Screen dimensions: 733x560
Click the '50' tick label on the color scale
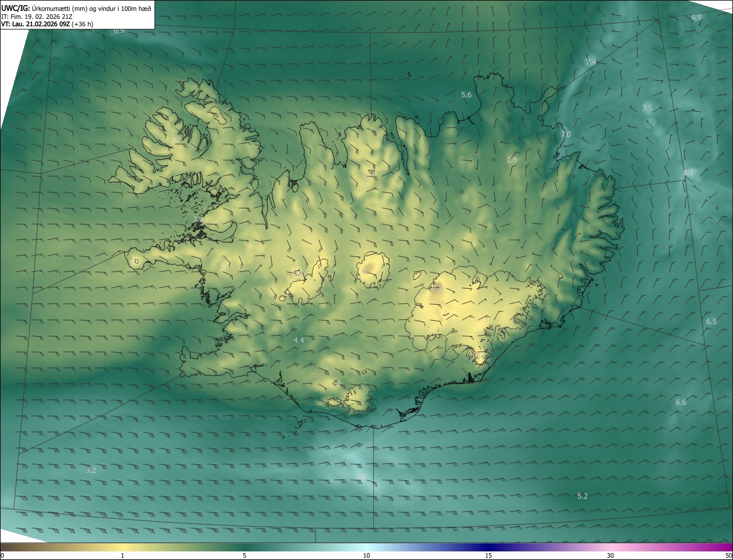728,555
